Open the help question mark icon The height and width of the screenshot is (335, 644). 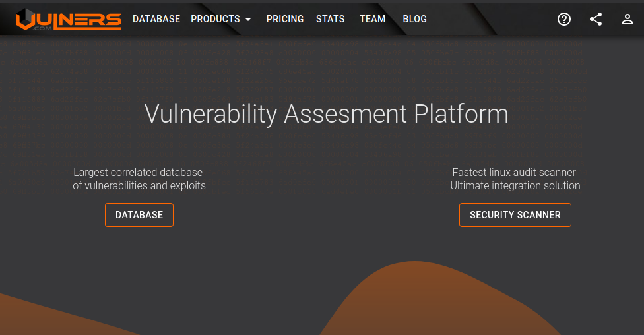(564, 19)
